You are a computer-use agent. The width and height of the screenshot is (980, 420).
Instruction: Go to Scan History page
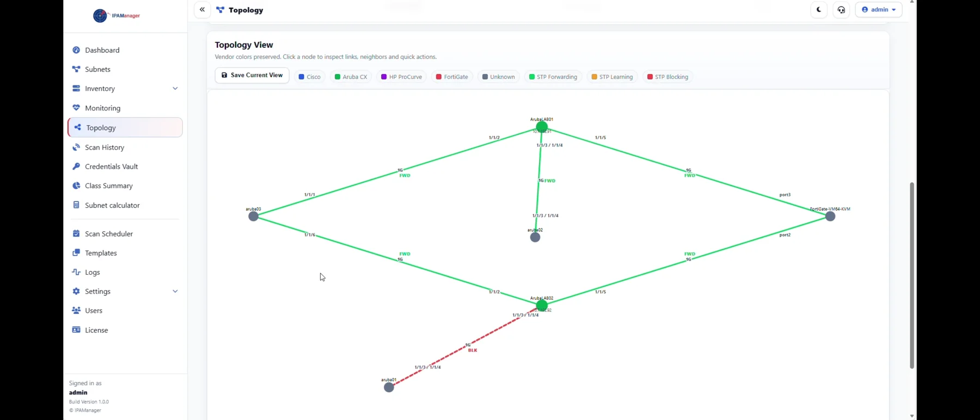pos(125,147)
